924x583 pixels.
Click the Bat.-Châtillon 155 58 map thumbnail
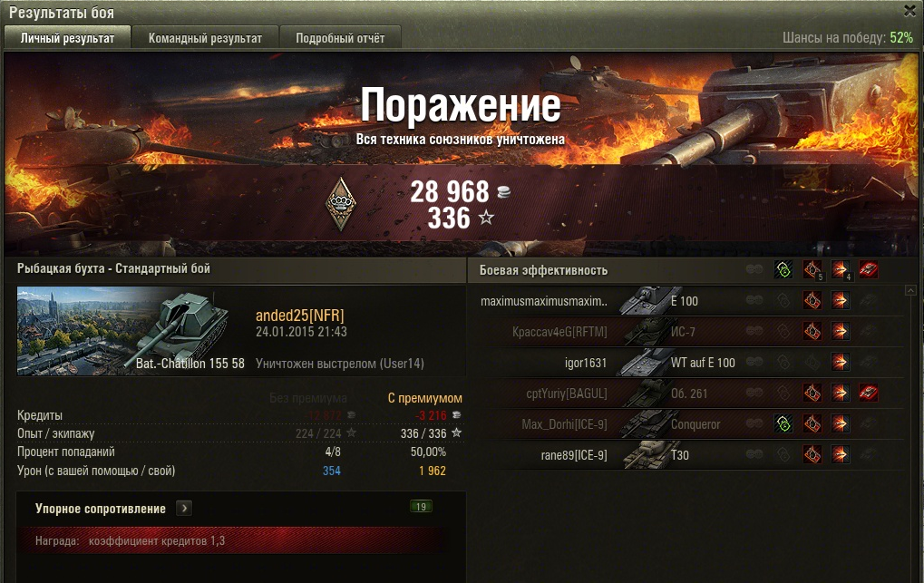pos(132,331)
